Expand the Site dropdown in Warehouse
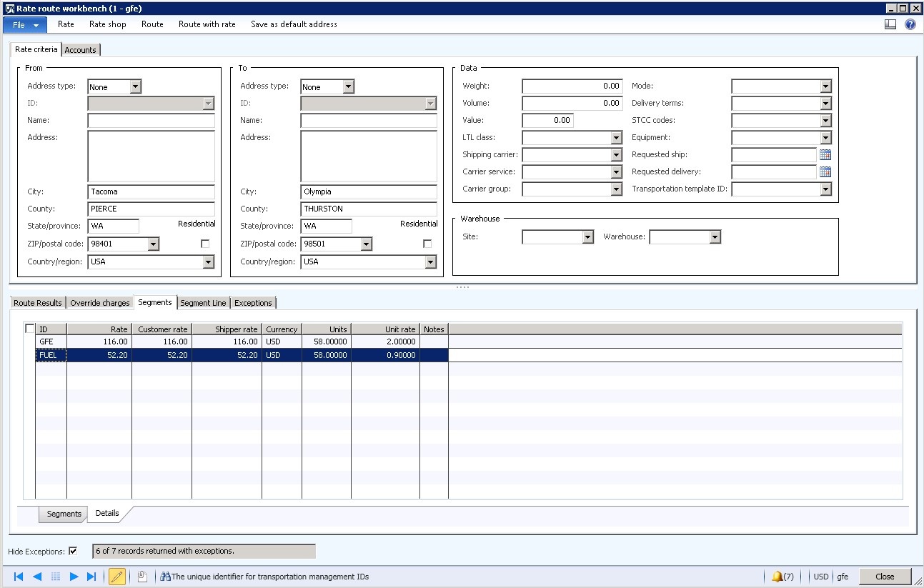The width and height of the screenshot is (924, 588). (x=588, y=237)
